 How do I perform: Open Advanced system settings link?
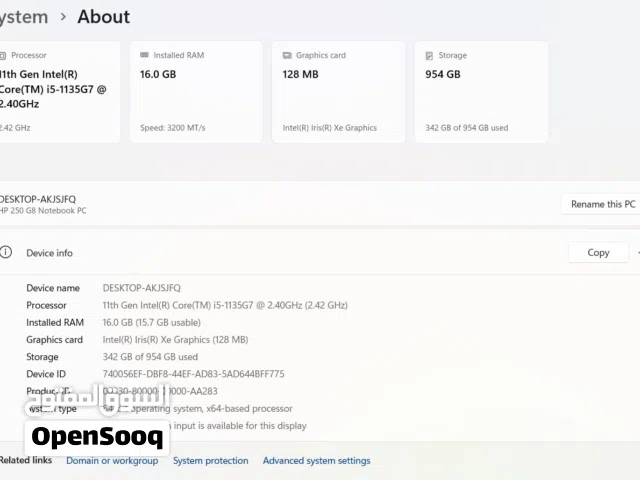pos(317,460)
